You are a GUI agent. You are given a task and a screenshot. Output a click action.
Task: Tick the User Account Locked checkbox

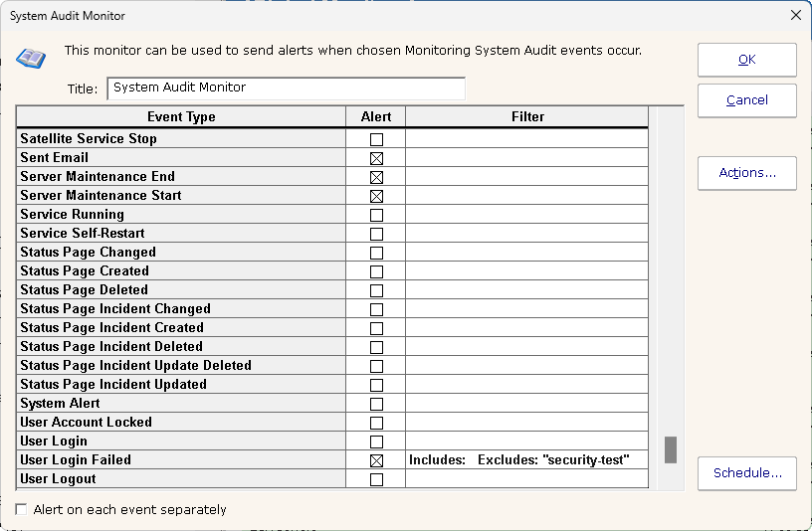376,423
